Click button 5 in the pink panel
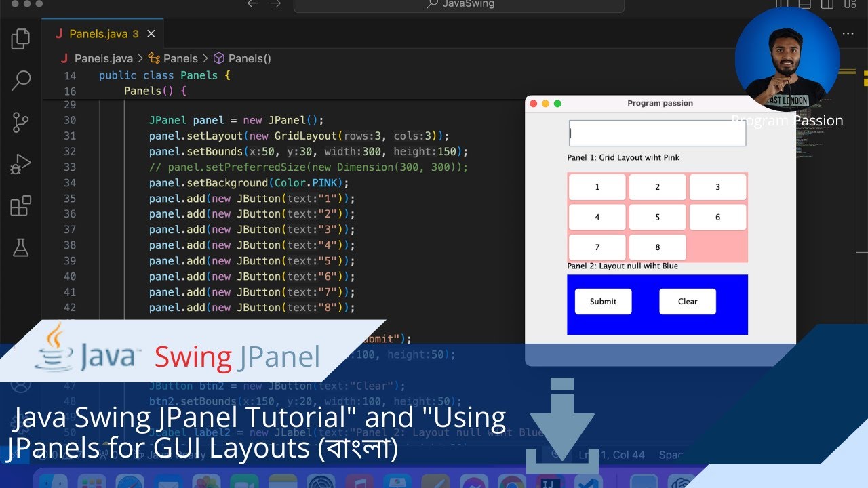868x488 pixels. [x=657, y=218]
